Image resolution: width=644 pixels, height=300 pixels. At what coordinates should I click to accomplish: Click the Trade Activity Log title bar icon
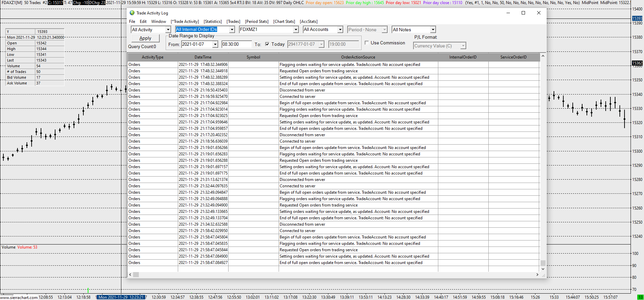click(132, 13)
